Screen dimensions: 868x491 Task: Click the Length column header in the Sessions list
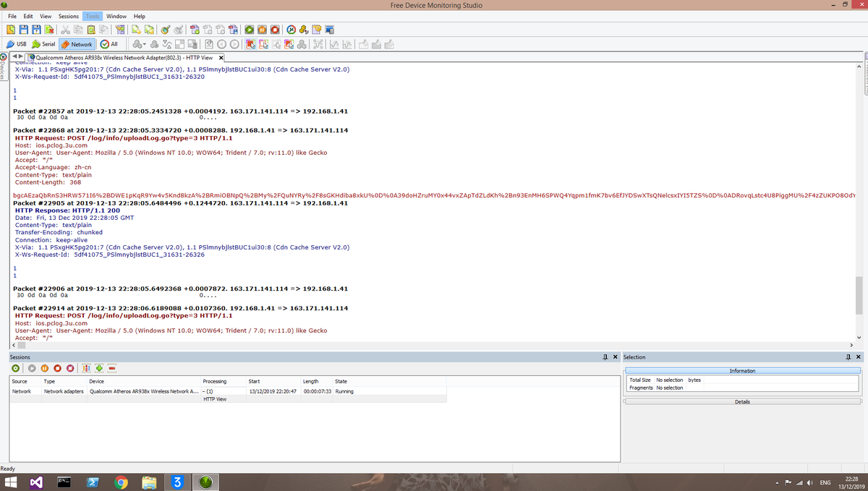pos(317,381)
